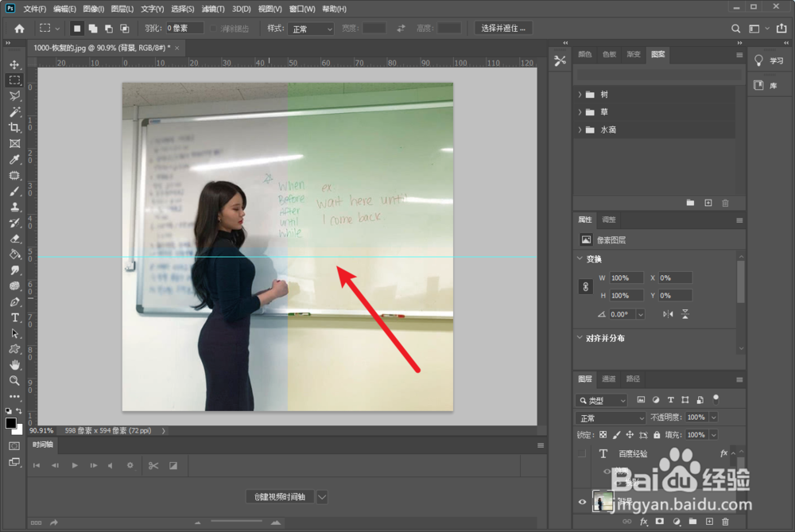This screenshot has height=532, width=795.
Task: Select the Frame tool
Action: pos(14,143)
